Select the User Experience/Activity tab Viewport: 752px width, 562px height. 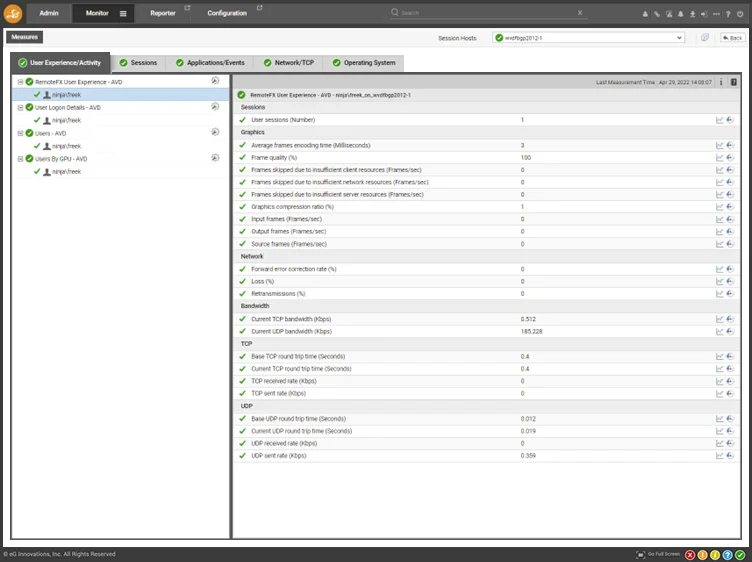[60, 62]
